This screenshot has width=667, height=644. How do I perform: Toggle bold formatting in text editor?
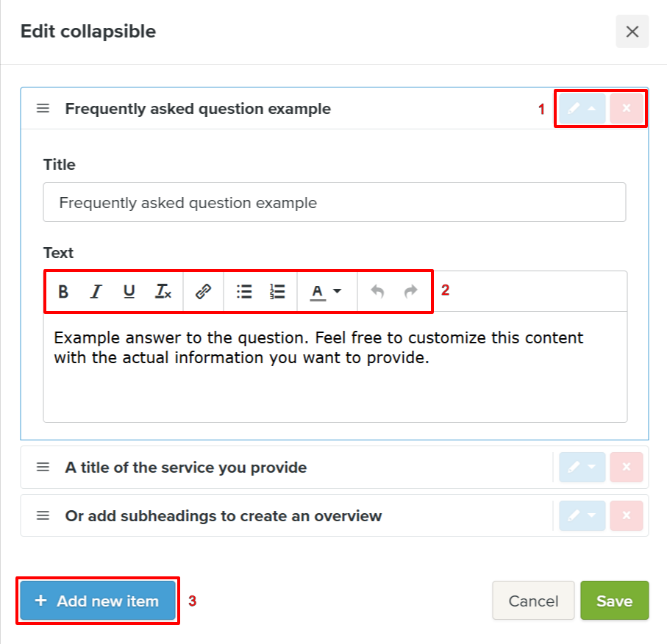click(x=64, y=292)
